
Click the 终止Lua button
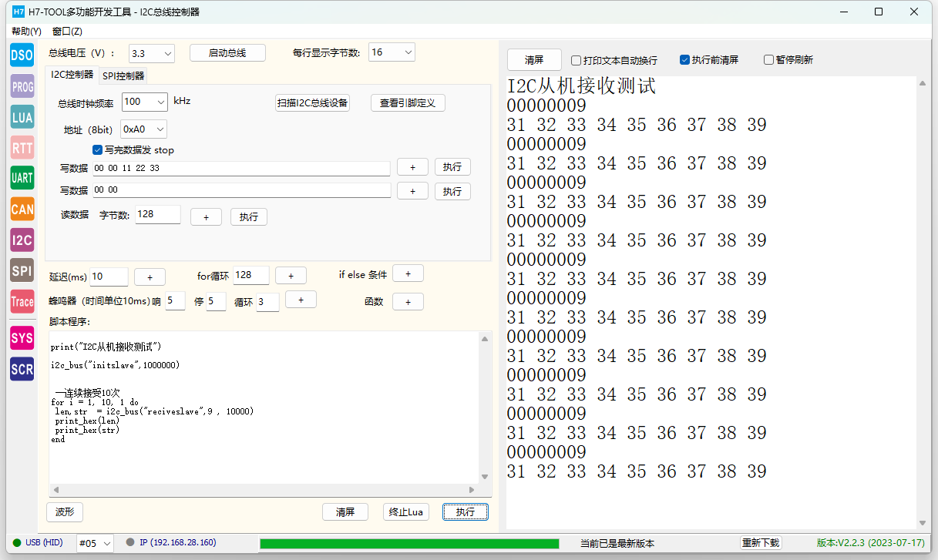coord(406,511)
